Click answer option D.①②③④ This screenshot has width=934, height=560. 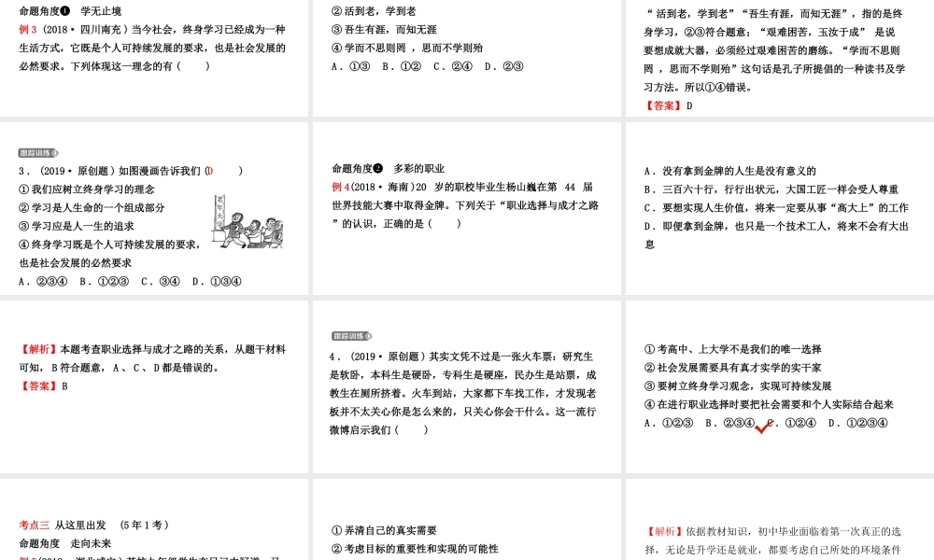[857, 423]
